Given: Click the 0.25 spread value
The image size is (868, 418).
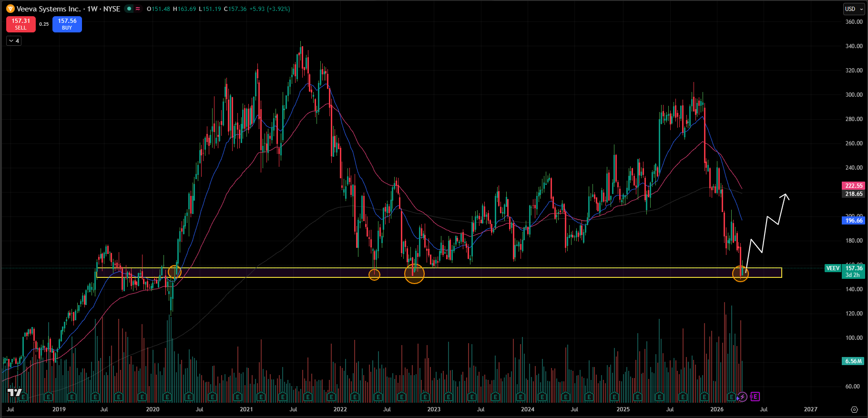Looking at the screenshot, I should tap(44, 24).
